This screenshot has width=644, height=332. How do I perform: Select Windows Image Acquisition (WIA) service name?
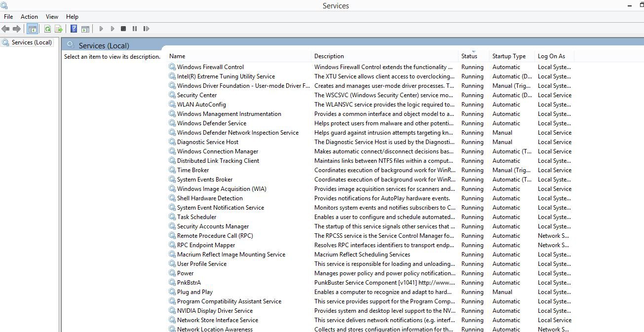click(222, 189)
